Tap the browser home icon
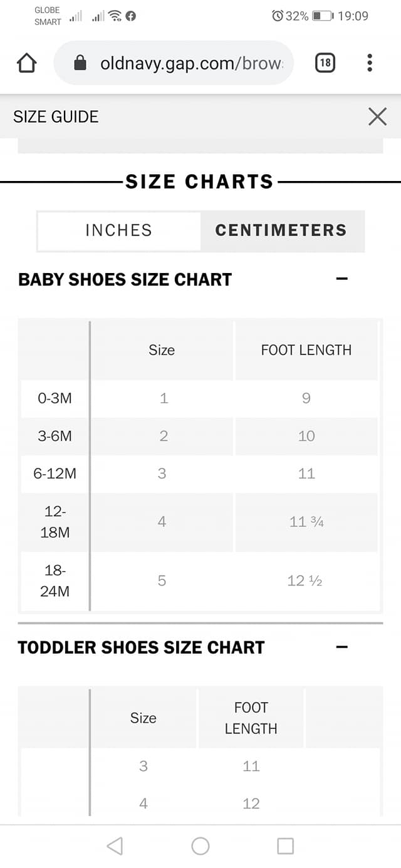The width and height of the screenshot is (401, 868). coord(26,63)
